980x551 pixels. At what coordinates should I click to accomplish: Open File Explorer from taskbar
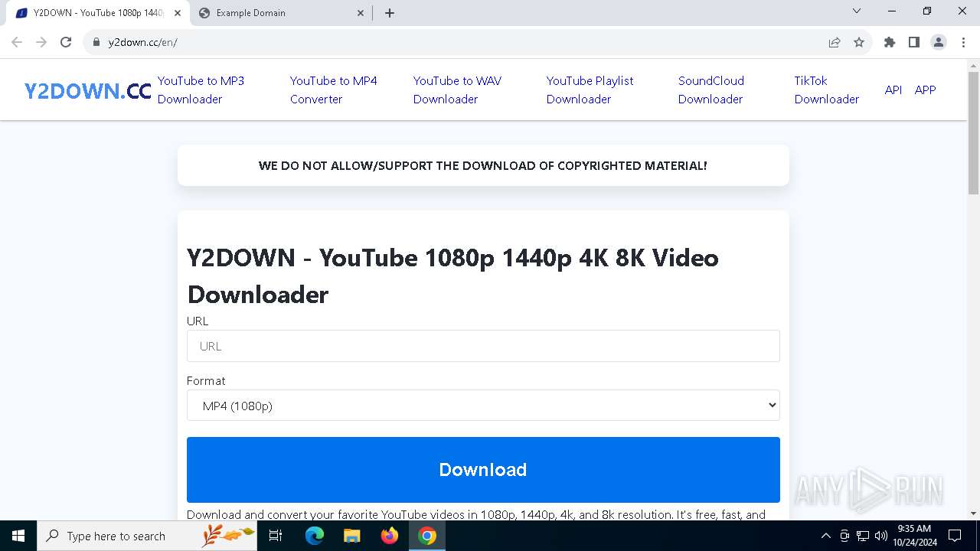[x=352, y=536]
